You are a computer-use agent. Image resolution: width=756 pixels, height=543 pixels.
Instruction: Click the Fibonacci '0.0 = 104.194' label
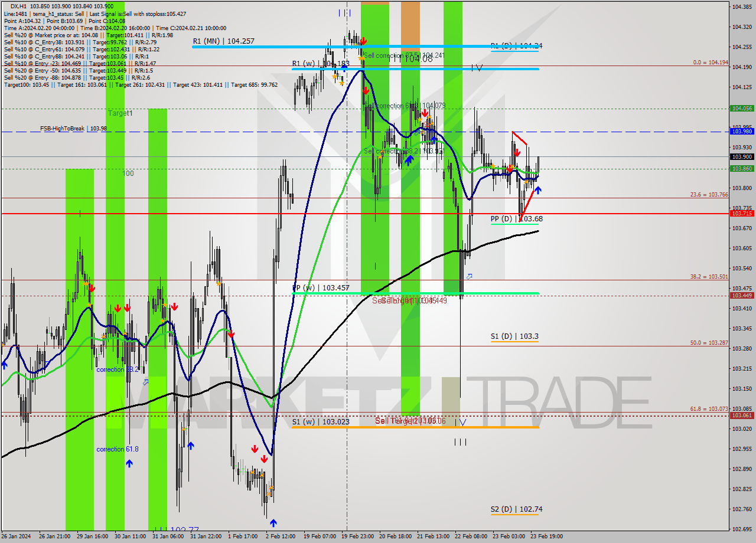coord(711,62)
